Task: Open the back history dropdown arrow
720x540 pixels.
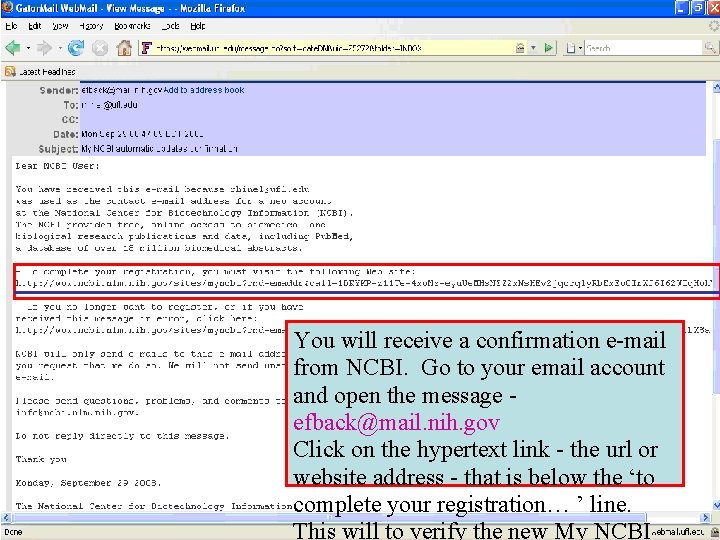Action: (28, 48)
